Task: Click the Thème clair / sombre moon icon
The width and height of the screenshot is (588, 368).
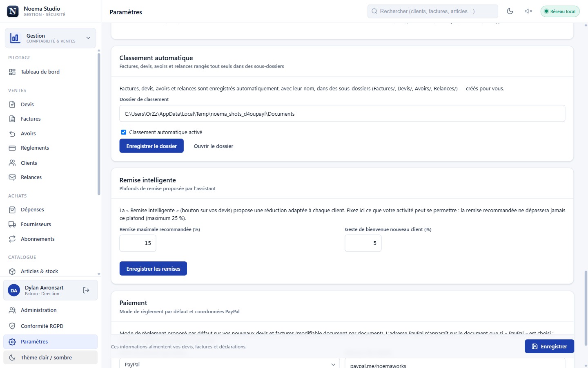Action: 12,358
